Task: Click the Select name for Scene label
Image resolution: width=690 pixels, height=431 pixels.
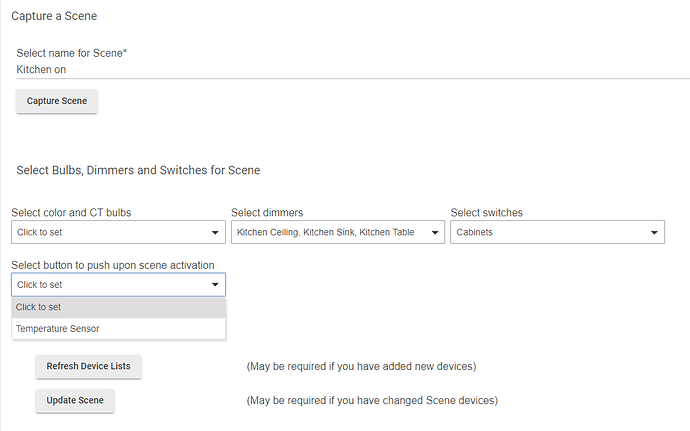Action: pyautogui.click(x=71, y=53)
